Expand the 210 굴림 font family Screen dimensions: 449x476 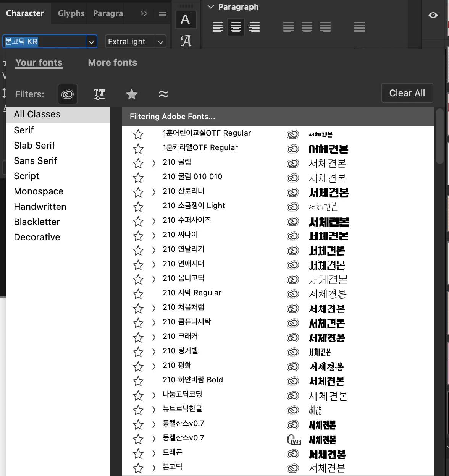153,163
